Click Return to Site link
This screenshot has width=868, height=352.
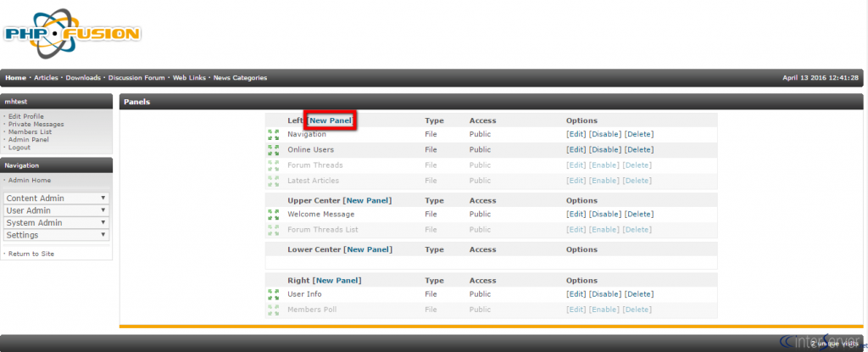31,254
